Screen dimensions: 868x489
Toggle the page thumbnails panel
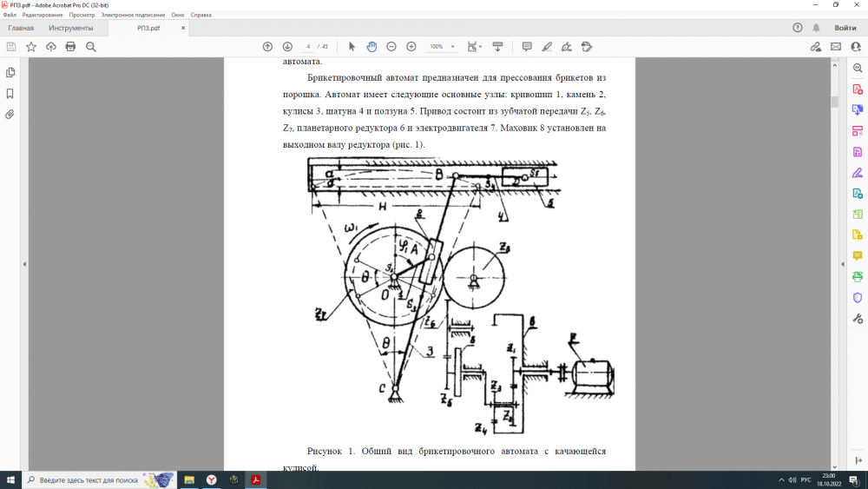tap(10, 72)
